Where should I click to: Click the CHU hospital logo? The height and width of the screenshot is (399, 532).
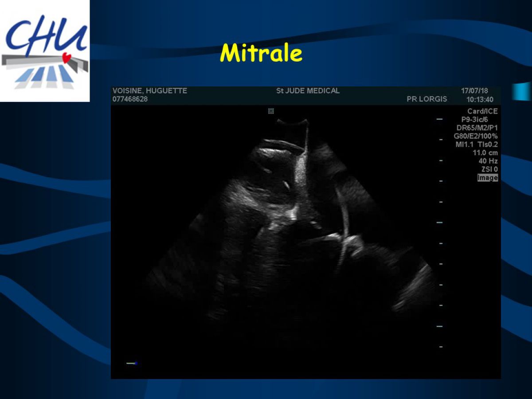click(44, 51)
